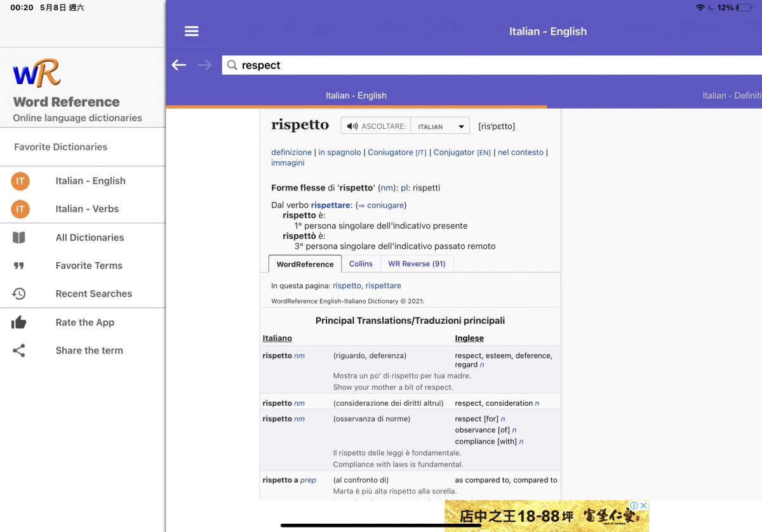The width and height of the screenshot is (762, 532).
Task: Click the prep link after rispetto a
Action: pos(308,481)
